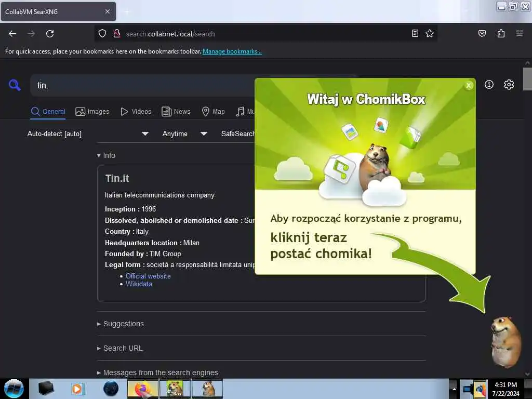Screen dimensions: 532x399
Task: Open the Auto-detect language dropdown
Action: click(88, 134)
